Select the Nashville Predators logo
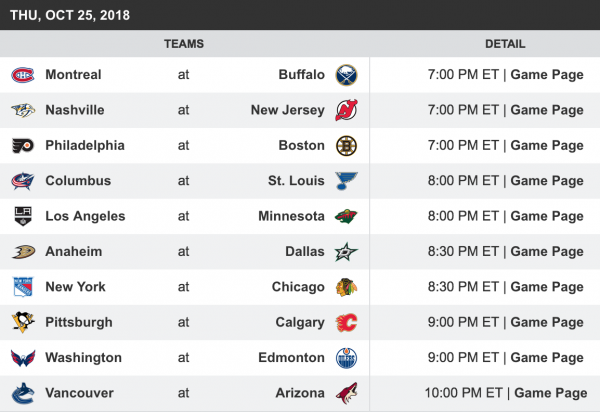Viewport: 600px width, 412px height. click(22, 110)
